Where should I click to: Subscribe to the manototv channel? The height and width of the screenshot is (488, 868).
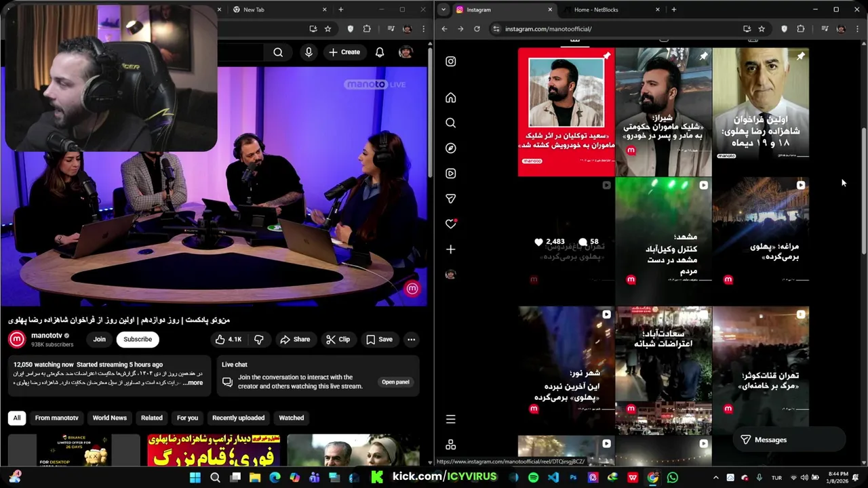pyautogui.click(x=138, y=340)
